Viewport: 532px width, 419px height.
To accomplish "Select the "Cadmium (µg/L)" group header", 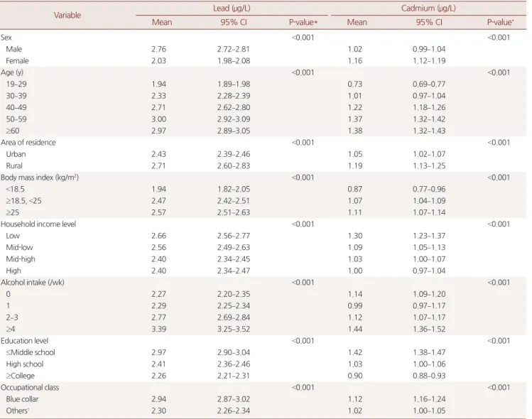I will coord(428,8).
